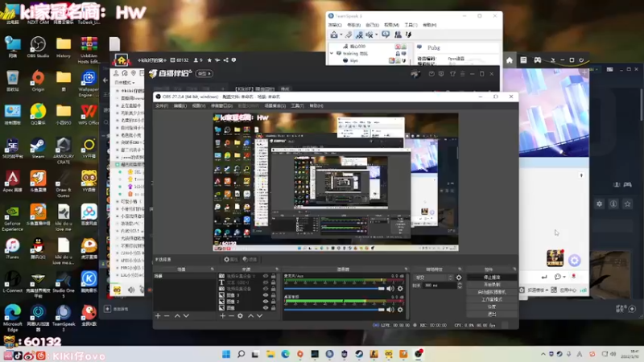Toggle visibility of 视频采集设备 2 source
The image size is (644, 362).
pyautogui.click(x=266, y=276)
